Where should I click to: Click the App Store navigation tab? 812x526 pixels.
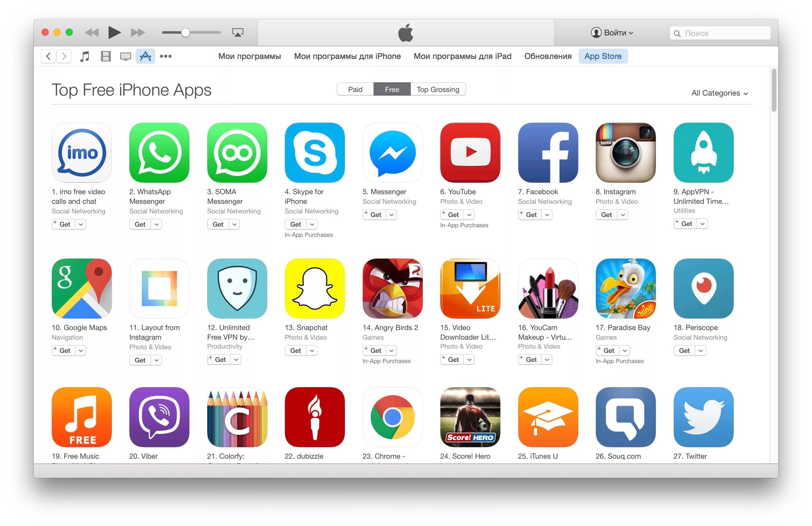(x=603, y=56)
